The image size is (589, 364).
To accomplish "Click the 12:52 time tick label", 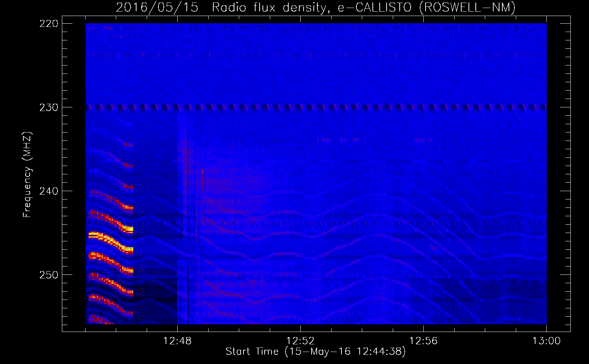I will point(300,341).
